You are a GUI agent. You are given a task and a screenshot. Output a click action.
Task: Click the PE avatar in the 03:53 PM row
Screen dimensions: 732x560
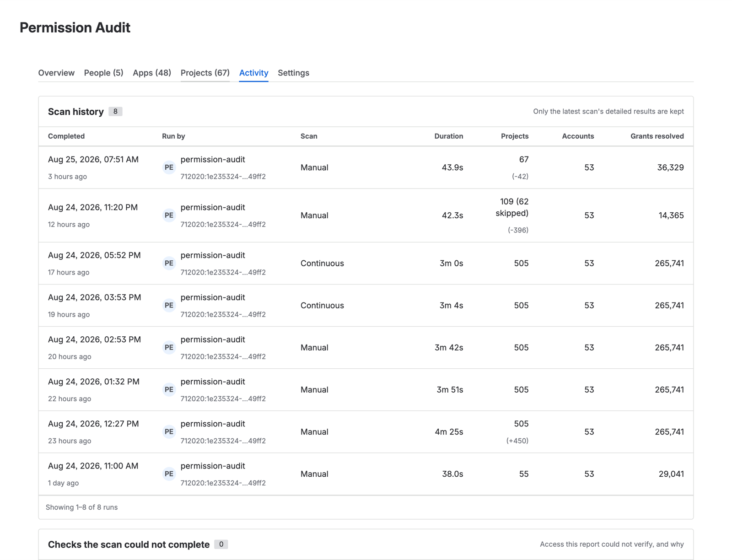[x=169, y=305]
